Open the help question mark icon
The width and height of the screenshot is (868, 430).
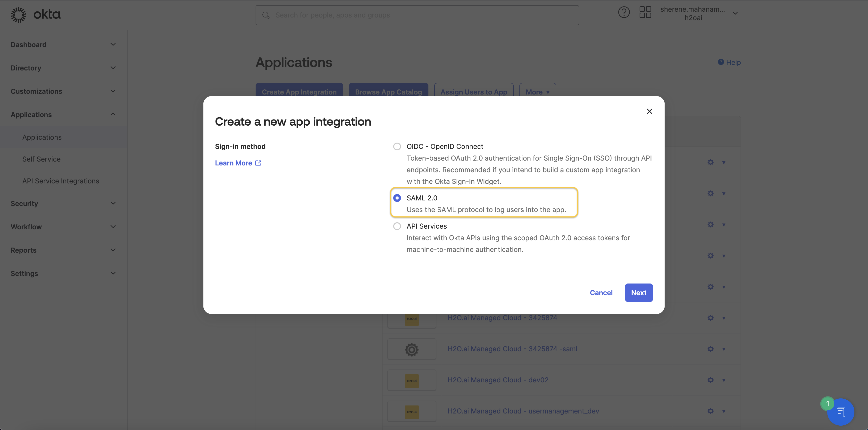click(624, 12)
